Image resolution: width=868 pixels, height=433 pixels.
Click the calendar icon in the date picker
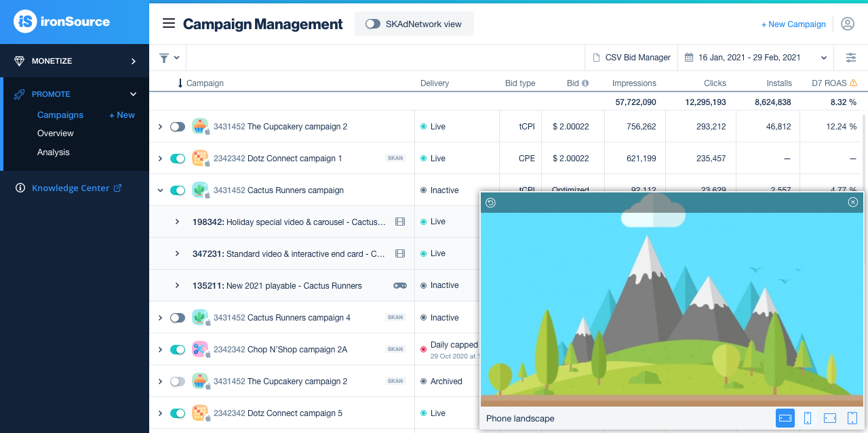[x=689, y=58]
